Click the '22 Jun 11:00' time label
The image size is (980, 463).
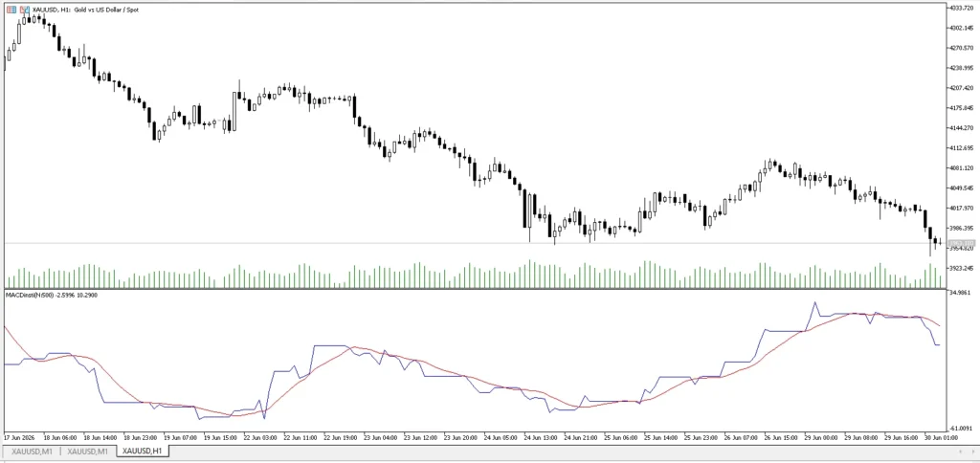point(299,437)
